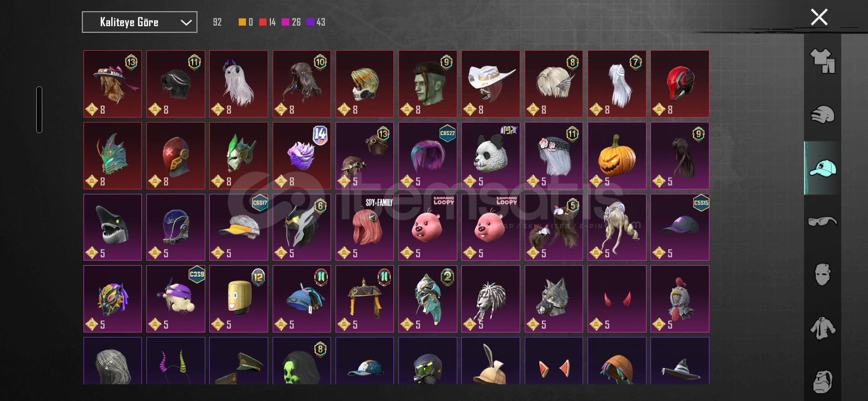
Task: Open the backpack category icon
Action: click(x=822, y=382)
